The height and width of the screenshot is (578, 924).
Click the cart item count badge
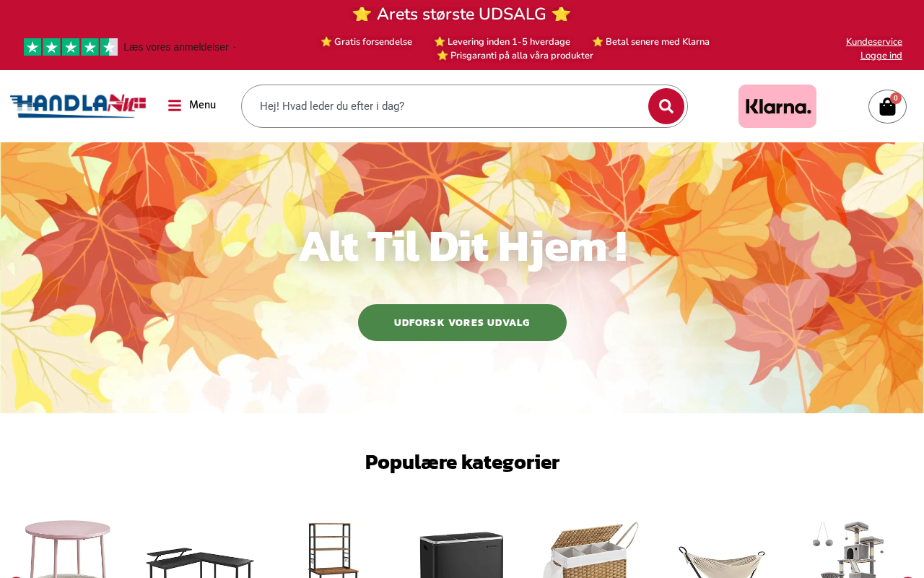[x=896, y=98]
